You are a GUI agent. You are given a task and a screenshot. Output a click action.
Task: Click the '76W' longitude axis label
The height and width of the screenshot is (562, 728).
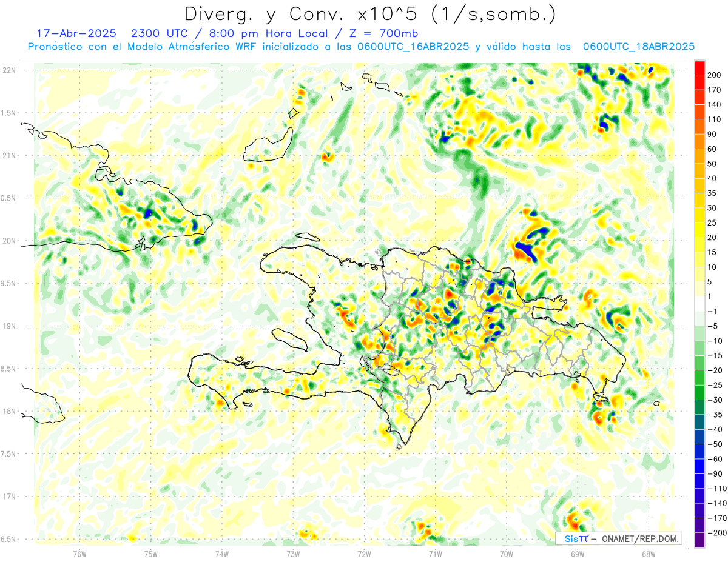pyautogui.click(x=79, y=554)
